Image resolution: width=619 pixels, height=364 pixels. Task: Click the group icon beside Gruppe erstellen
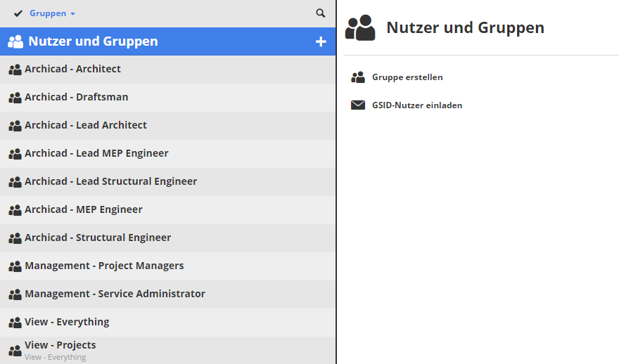358,77
